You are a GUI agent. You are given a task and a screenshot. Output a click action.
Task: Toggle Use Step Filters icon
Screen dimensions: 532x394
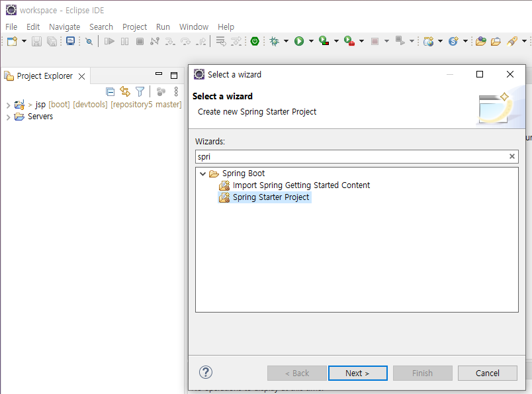(236, 42)
